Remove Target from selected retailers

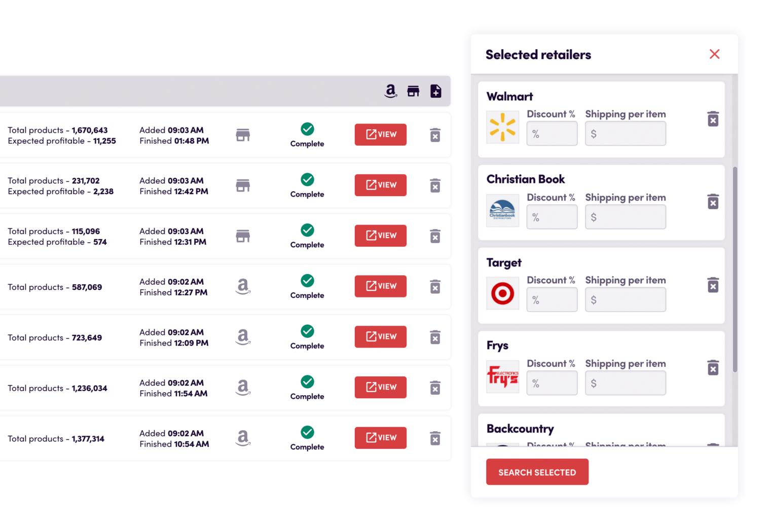coord(713,285)
